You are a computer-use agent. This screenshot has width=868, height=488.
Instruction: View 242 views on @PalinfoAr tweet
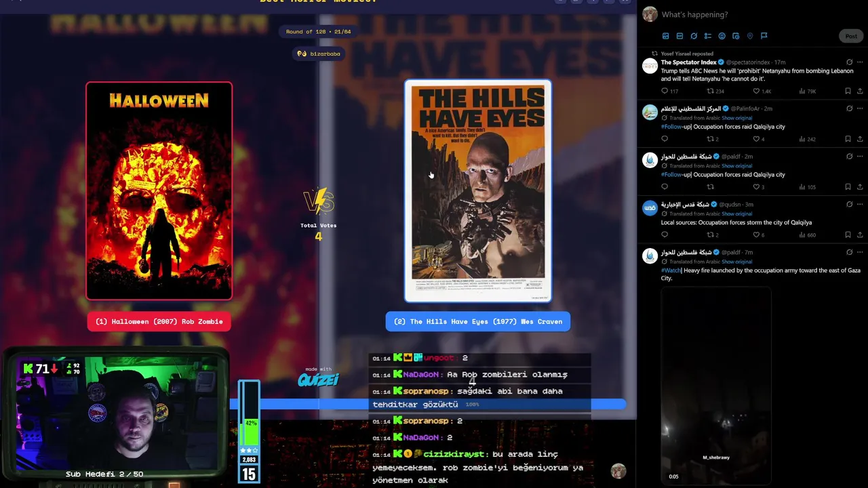(x=808, y=139)
